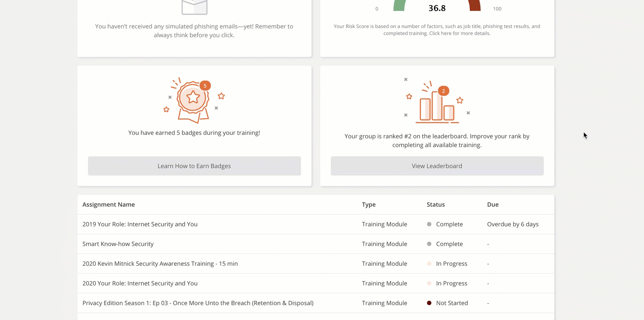The height and width of the screenshot is (320, 644).
Task: Open Privacy Edition Season 1: Ep 03 assignment
Action: pyautogui.click(x=198, y=303)
